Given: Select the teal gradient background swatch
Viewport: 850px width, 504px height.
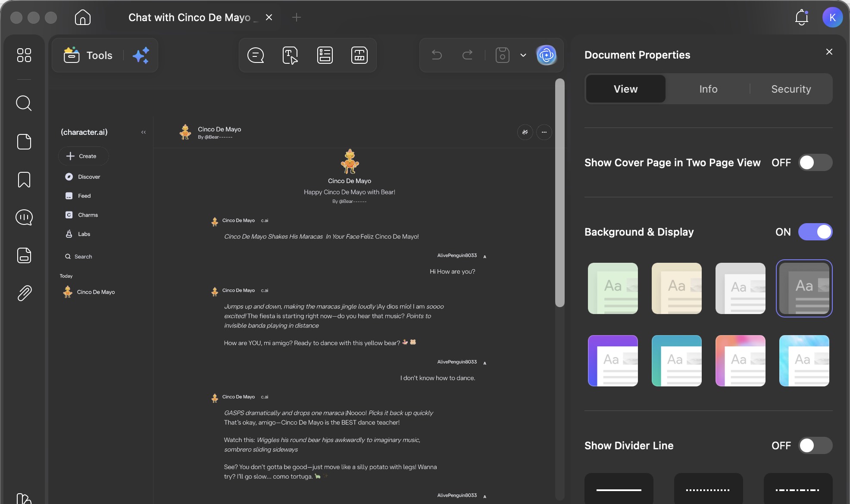Looking at the screenshot, I should [676, 361].
